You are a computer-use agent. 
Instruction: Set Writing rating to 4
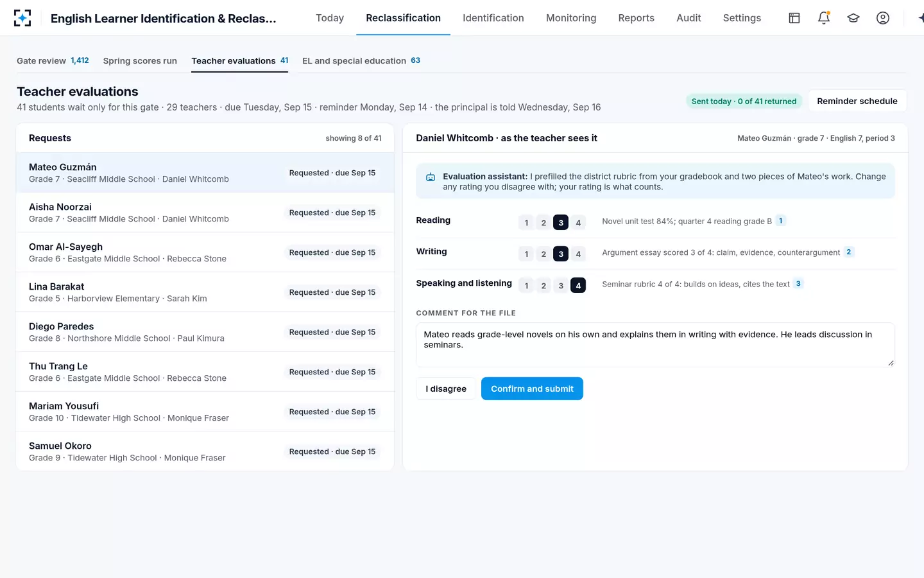pyautogui.click(x=578, y=254)
